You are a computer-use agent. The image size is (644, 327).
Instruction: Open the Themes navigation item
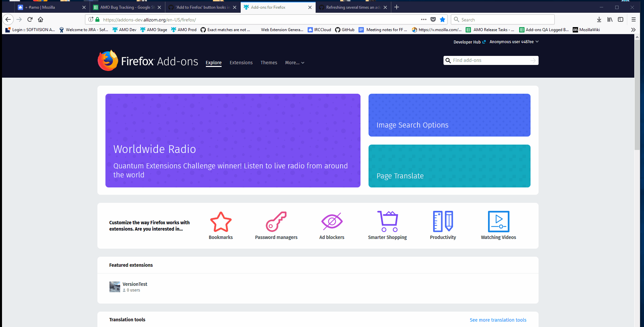pos(269,63)
